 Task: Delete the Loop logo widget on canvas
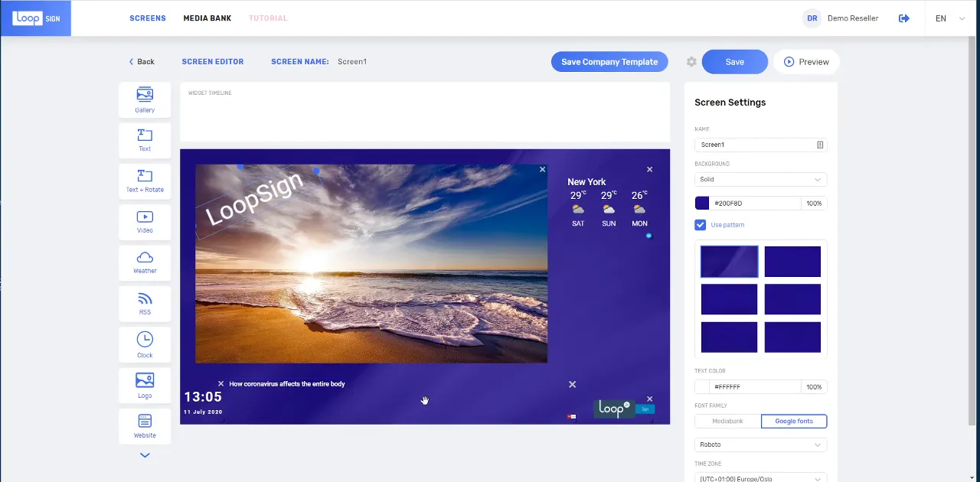click(x=650, y=399)
